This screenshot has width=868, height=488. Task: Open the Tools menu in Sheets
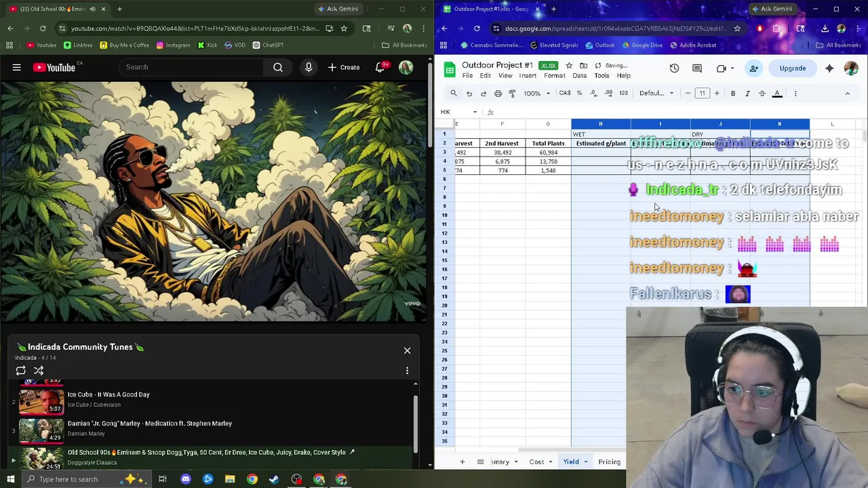click(x=601, y=76)
